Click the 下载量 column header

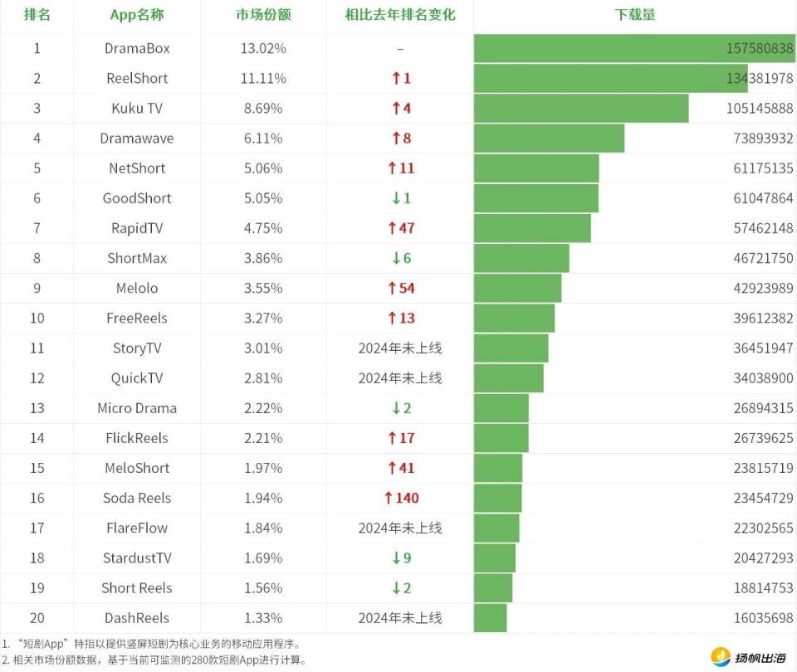click(x=635, y=15)
